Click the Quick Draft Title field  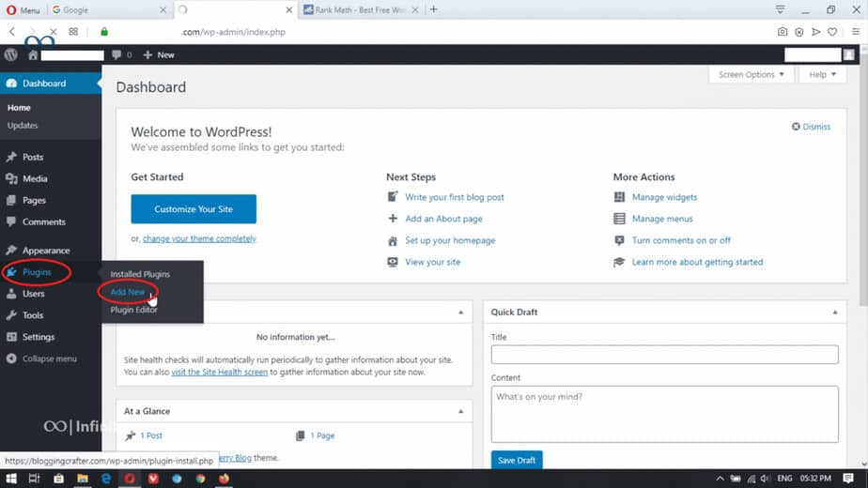pos(664,355)
